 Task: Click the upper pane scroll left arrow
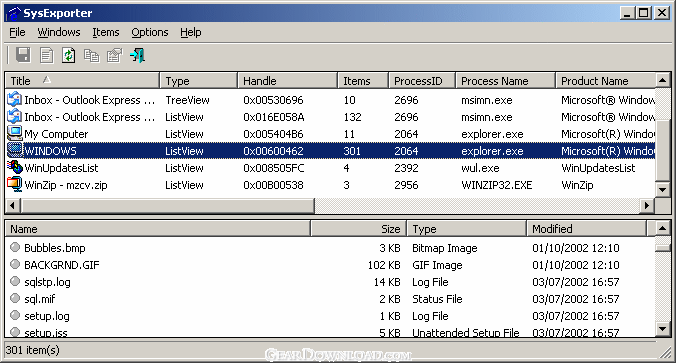coord(12,205)
